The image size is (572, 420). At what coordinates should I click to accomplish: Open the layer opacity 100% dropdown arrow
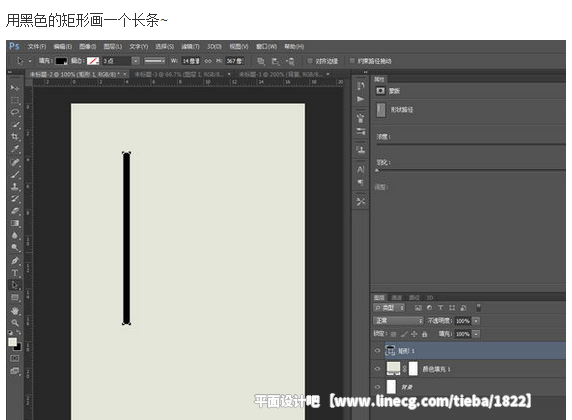(x=476, y=321)
